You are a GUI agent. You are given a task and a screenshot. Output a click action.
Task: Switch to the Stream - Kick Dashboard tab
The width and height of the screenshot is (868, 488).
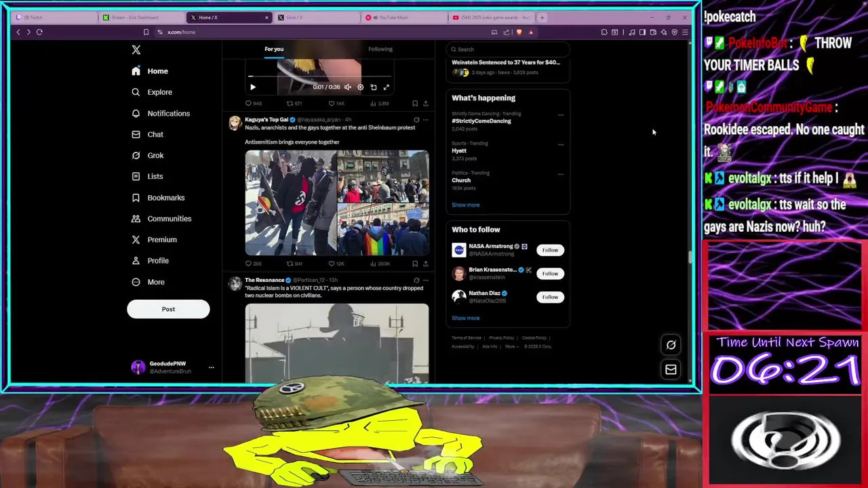click(140, 18)
